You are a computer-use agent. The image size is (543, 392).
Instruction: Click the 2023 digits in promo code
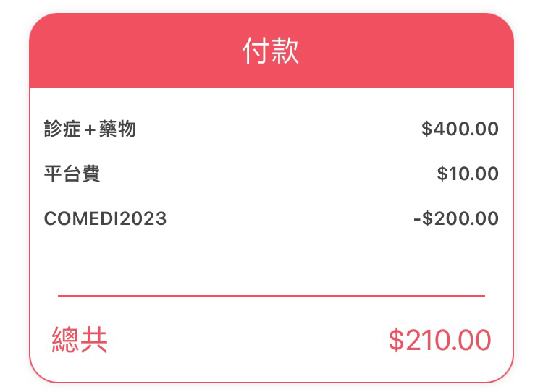click(144, 218)
